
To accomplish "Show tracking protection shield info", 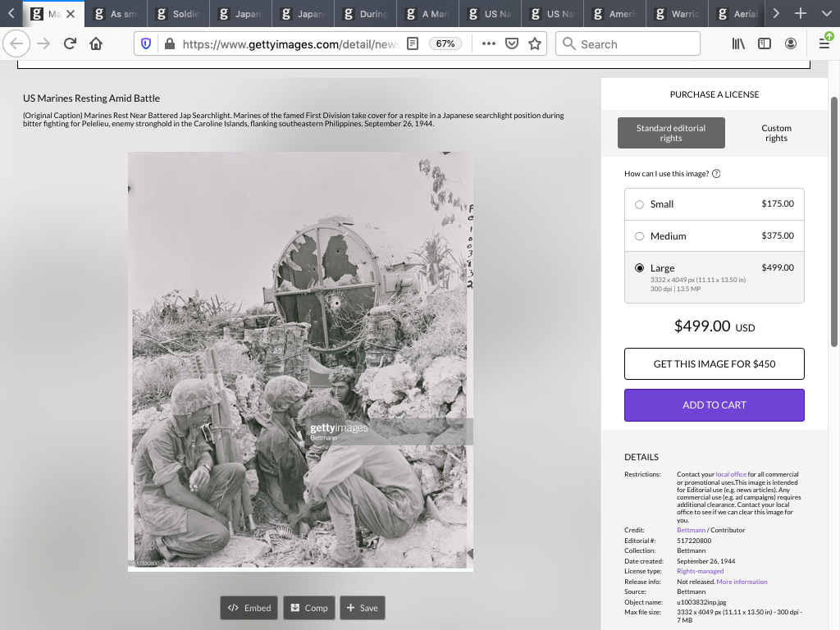I will click(x=147, y=43).
